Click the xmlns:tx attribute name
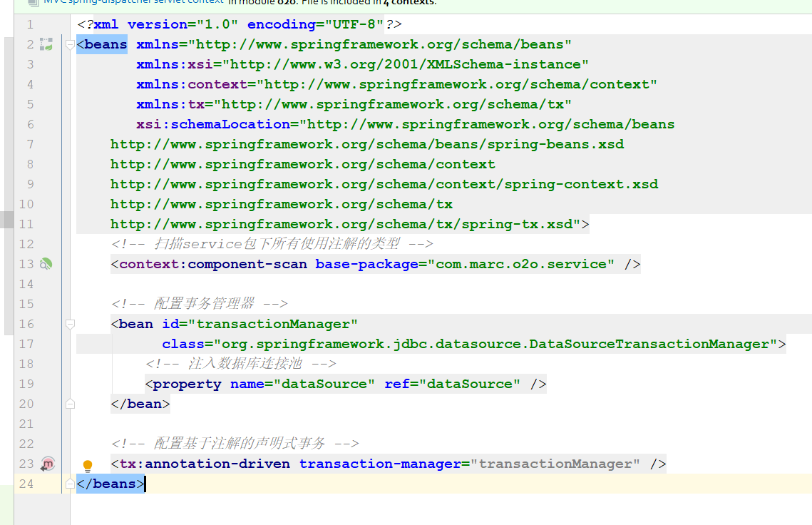The width and height of the screenshot is (812, 525). tap(170, 104)
